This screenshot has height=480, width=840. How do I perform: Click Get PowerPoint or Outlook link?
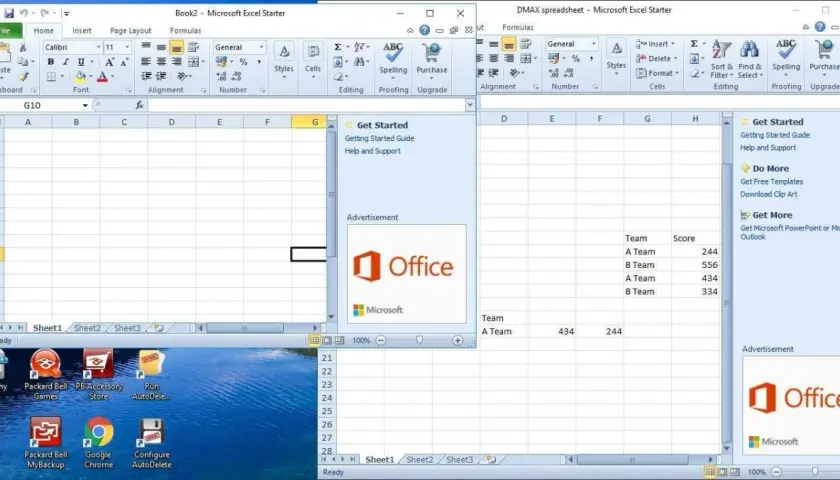790,232
